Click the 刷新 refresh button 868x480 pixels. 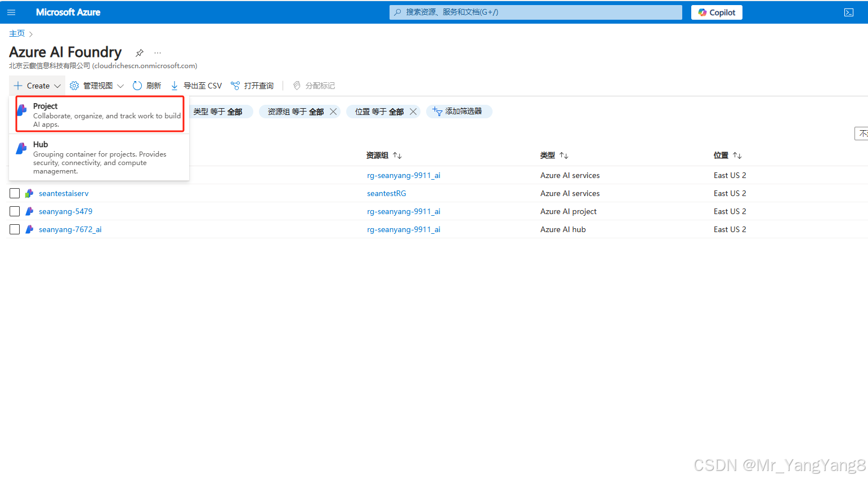(147, 86)
